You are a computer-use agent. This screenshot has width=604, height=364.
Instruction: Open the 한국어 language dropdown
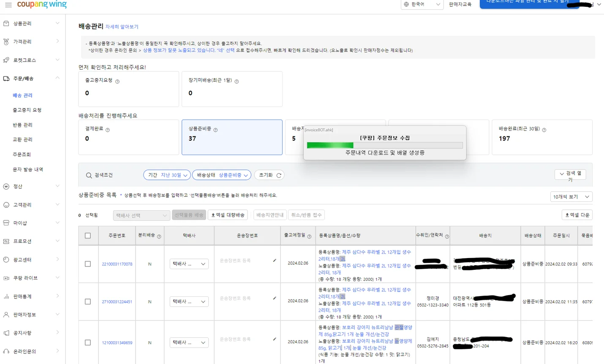[422, 4]
